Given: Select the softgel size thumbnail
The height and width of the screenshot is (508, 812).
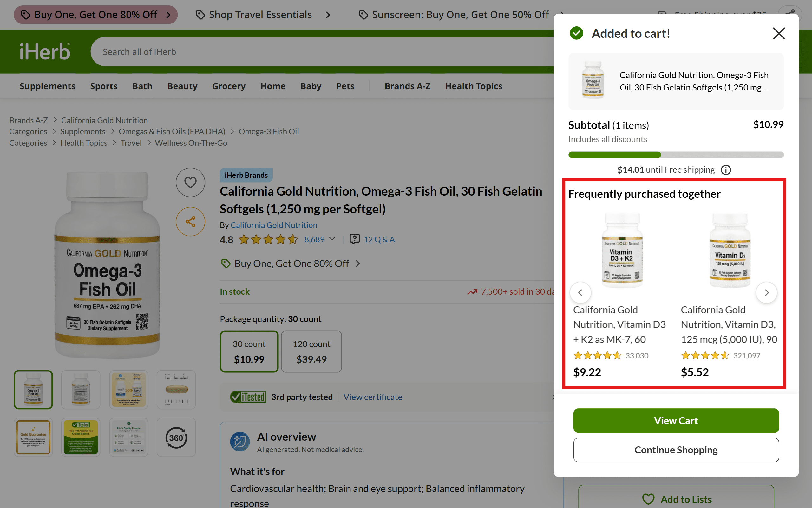Looking at the screenshot, I should [176, 389].
